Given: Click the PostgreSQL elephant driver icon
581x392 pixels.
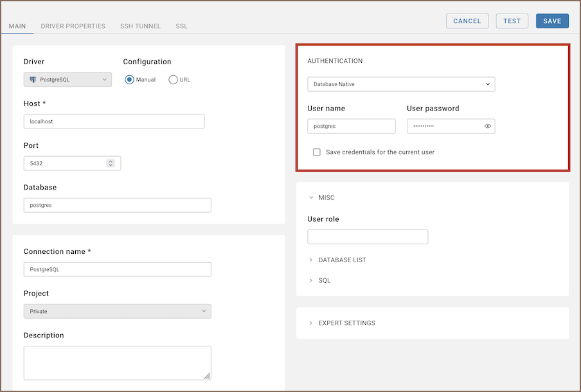Looking at the screenshot, I should tap(33, 80).
